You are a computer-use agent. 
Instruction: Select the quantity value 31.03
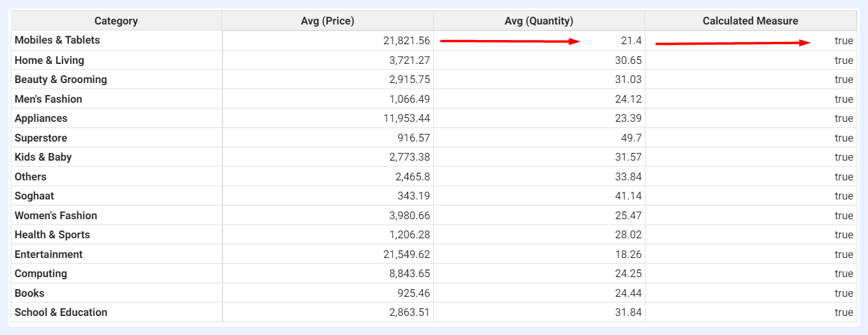coord(628,79)
